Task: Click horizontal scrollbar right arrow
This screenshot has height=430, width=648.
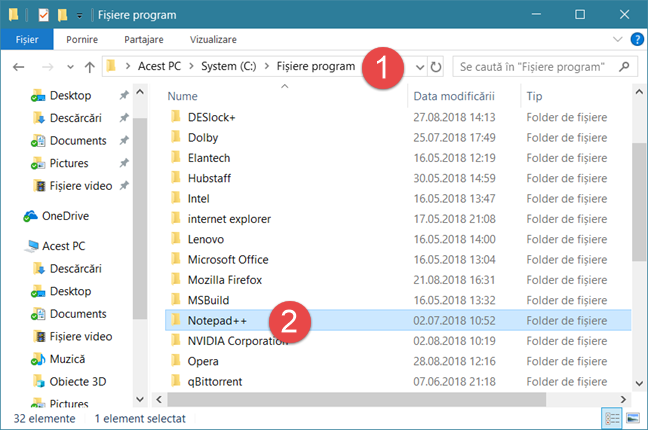Action: (623, 399)
